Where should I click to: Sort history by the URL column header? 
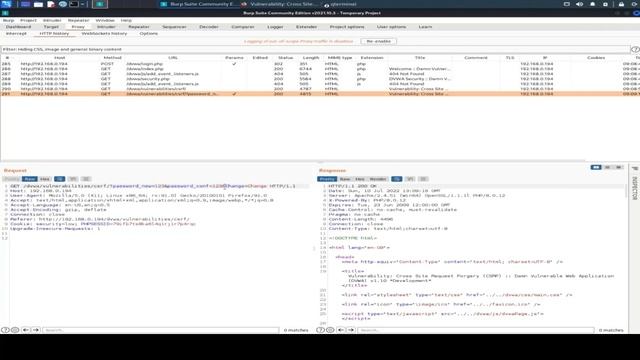(x=173, y=58)
